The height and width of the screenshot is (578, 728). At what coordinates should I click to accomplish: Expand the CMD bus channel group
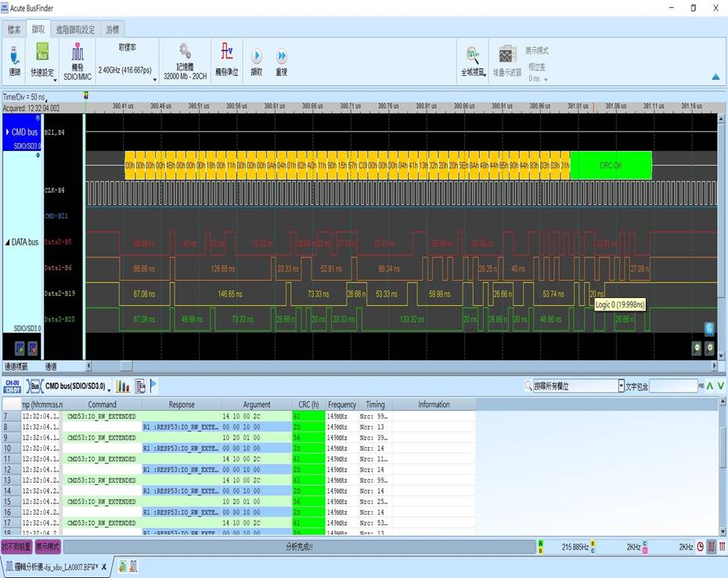pos(8,132)
